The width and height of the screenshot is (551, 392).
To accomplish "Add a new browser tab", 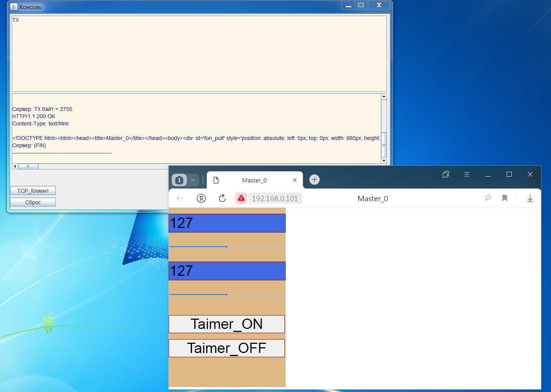I will 314,180.
